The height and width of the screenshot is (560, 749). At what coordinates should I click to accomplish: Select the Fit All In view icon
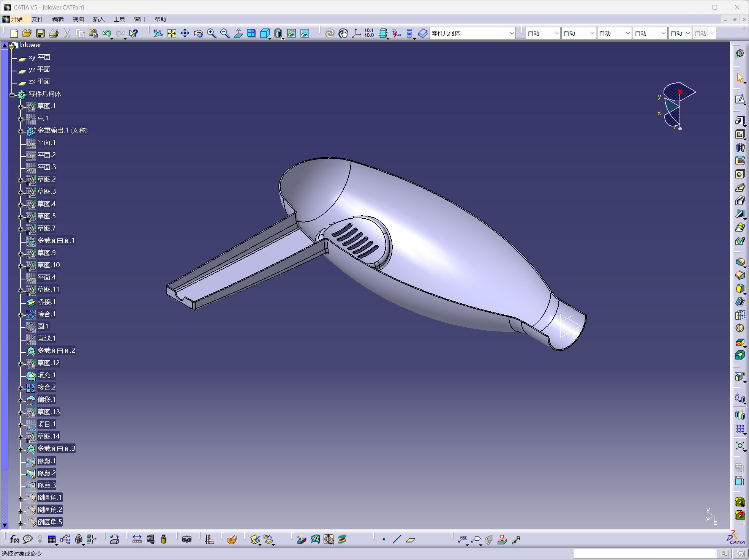point(172,33)
